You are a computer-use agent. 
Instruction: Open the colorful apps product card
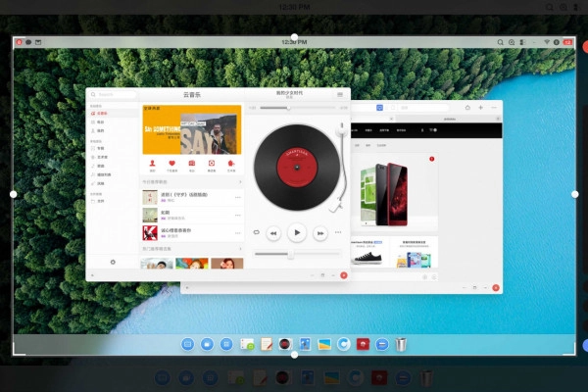pos(414,253)
